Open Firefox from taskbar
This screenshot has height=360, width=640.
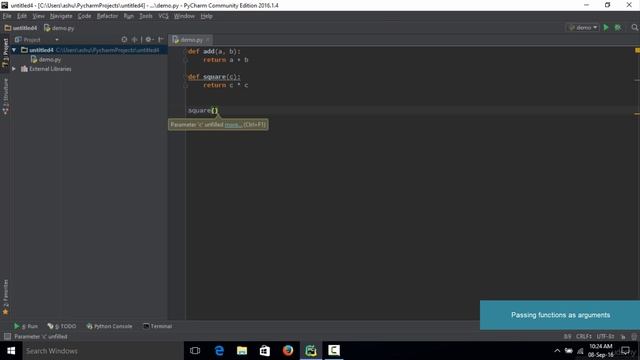[288, 351]
